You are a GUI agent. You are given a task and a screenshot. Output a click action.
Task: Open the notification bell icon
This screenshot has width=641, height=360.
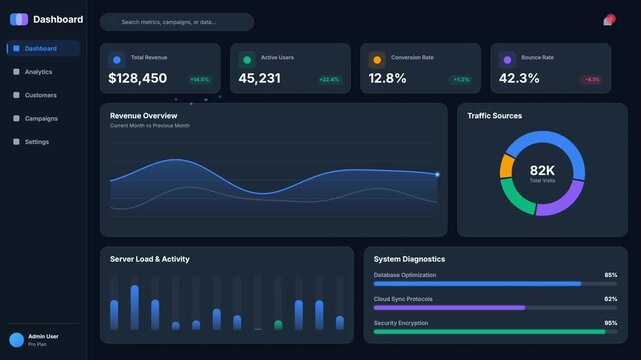[608, 21]
